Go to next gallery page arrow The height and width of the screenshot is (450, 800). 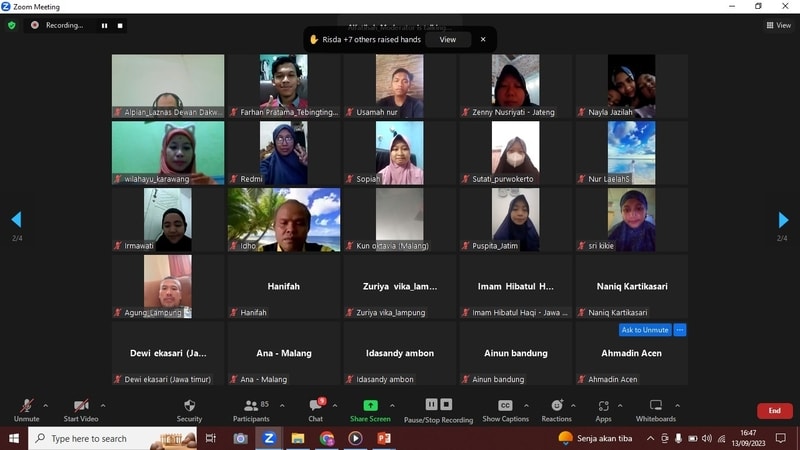(x=783, y=219)
